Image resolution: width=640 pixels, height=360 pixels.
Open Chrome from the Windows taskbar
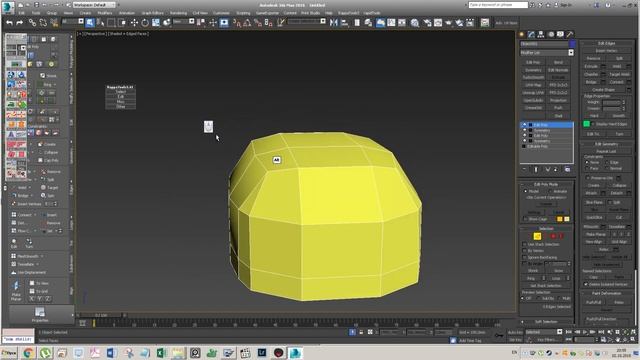[28, 353]
